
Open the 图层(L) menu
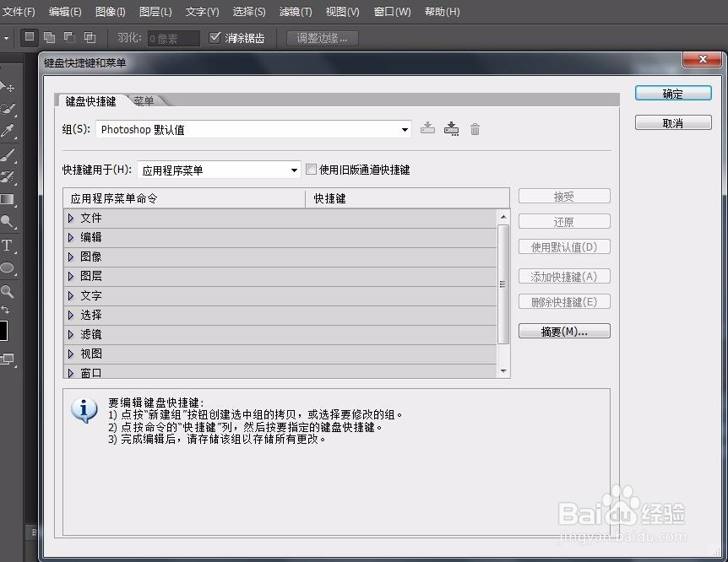(155, 12)
